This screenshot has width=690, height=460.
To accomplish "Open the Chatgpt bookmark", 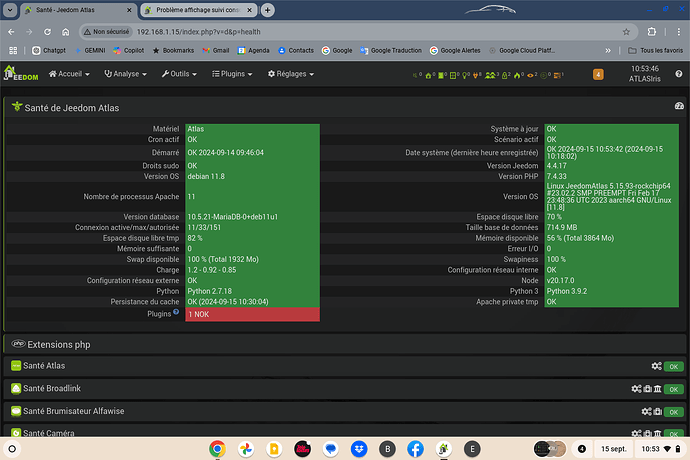I will pyautogui.click(x=49, y=51).
